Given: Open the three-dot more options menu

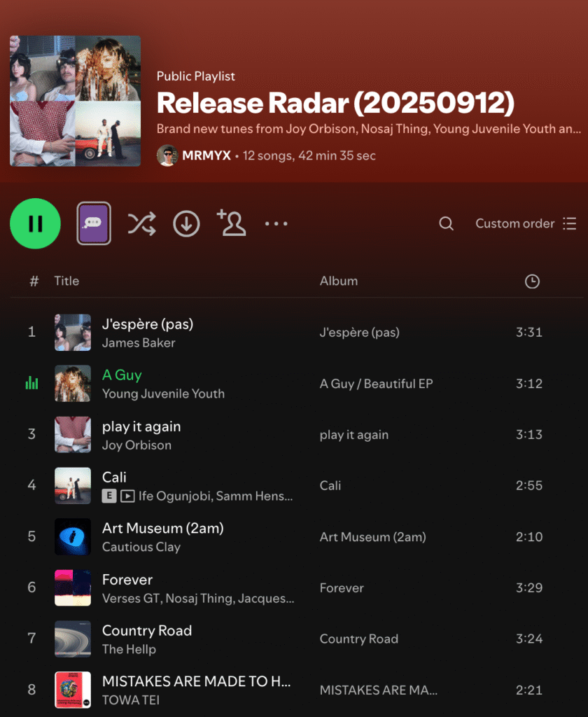Looking at the screenshot, I should point(276,223).
